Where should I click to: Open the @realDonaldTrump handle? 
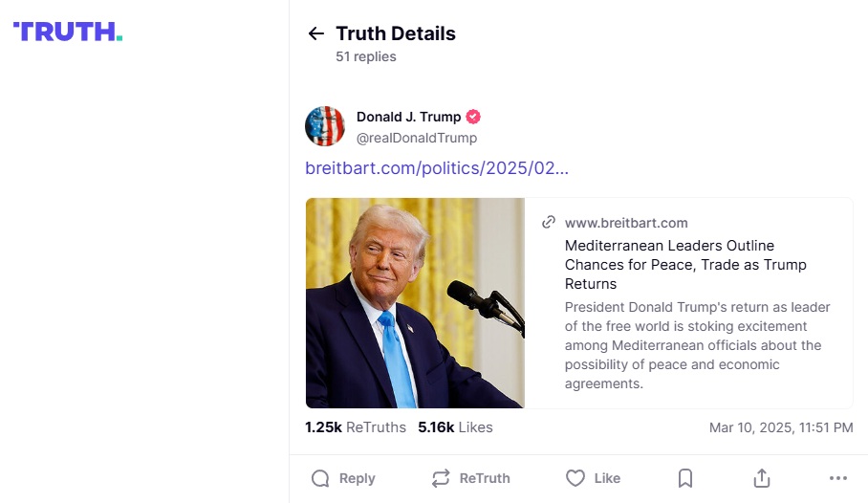416,138
